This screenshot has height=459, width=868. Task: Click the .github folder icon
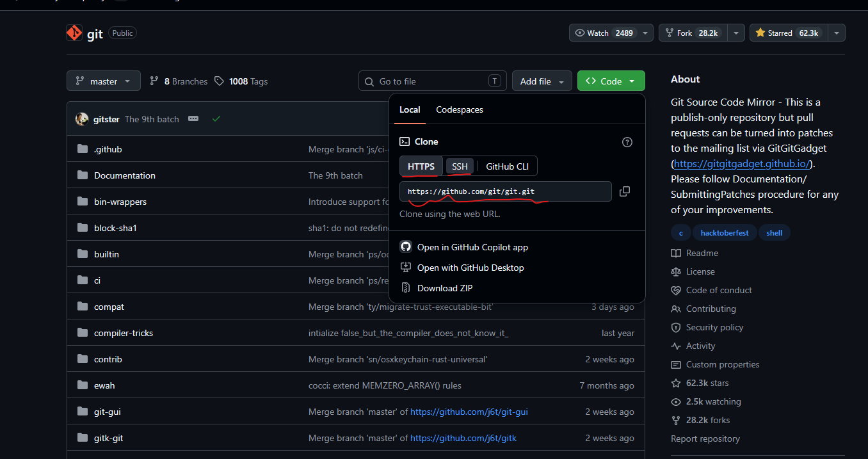click(83, 149)
